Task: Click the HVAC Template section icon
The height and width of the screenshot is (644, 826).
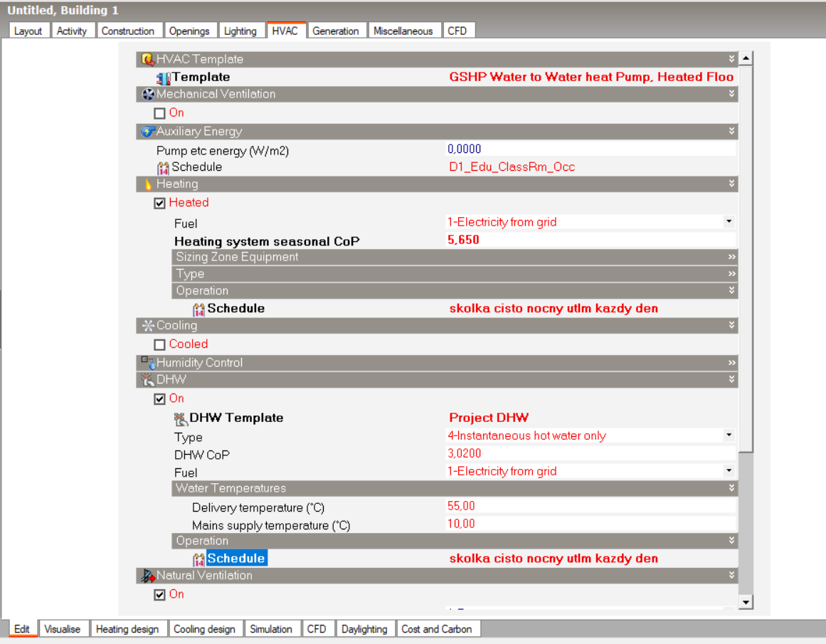Action: (x=148, y=59)
